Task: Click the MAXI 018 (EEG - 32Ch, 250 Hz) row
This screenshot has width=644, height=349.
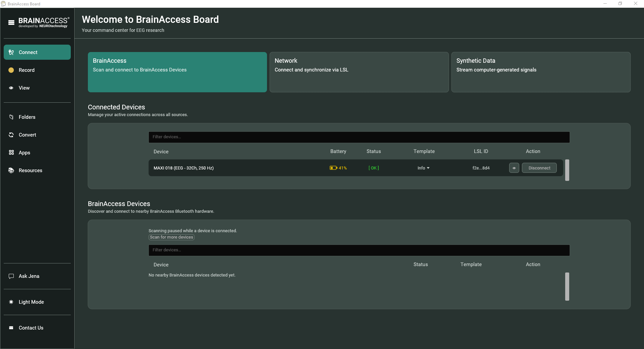Action: click(356, 168)
